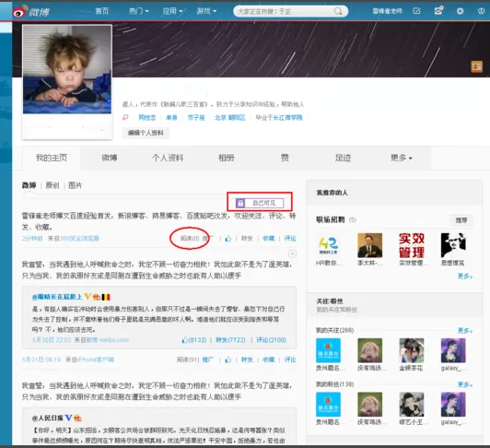Open the 长江商学院 school link
This screenshot has height=448, width=490.
[x=287, y=118]
